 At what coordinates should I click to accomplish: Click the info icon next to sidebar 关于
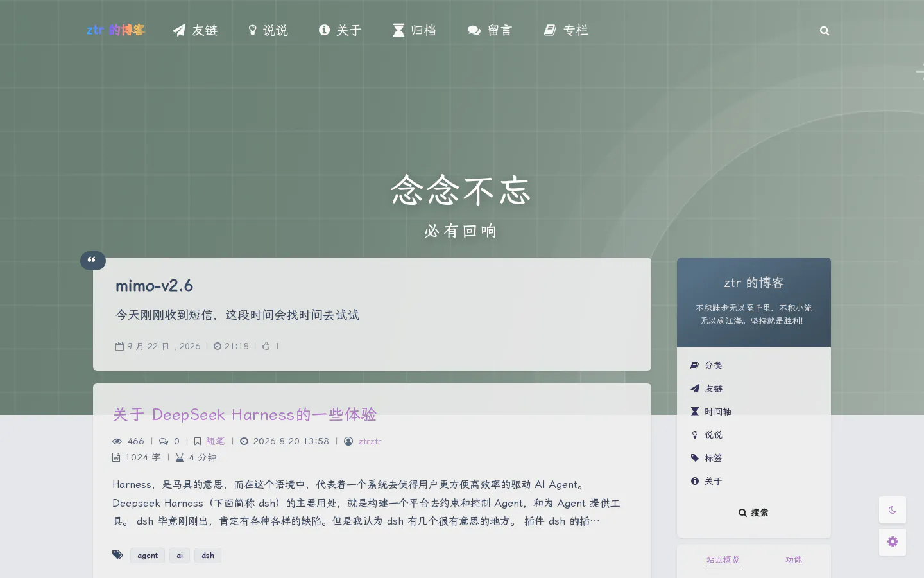(x=694, y=481)
